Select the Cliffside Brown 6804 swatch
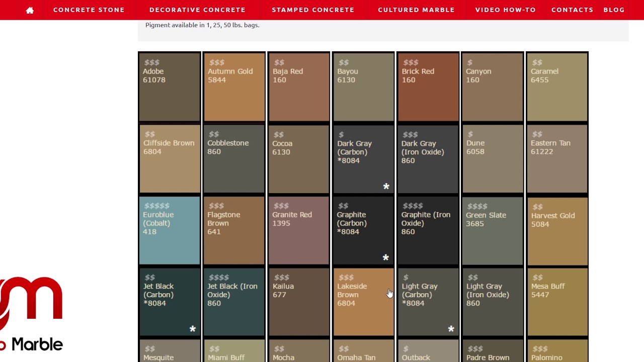 coord(170,159)
